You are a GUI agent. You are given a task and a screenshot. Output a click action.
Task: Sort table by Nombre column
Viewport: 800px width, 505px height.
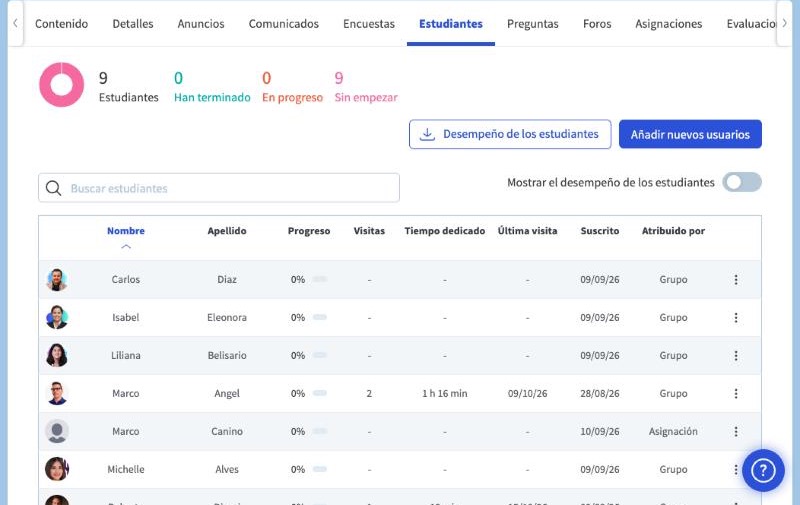point(126,231)
